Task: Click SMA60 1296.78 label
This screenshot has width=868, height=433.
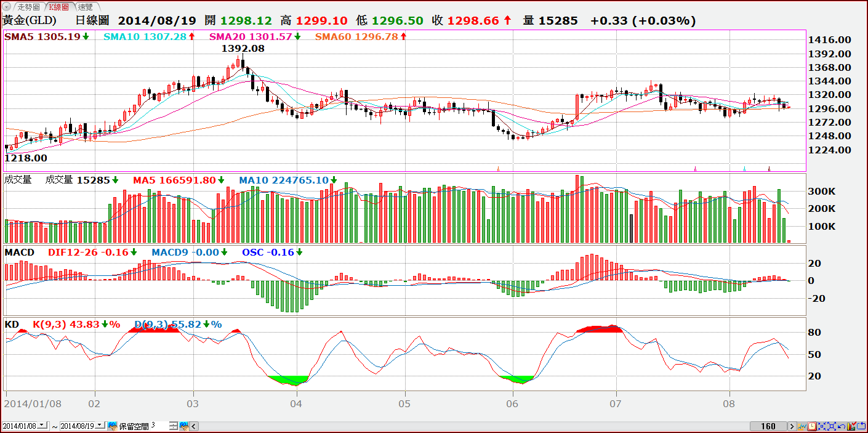Action: pos(356,36)
